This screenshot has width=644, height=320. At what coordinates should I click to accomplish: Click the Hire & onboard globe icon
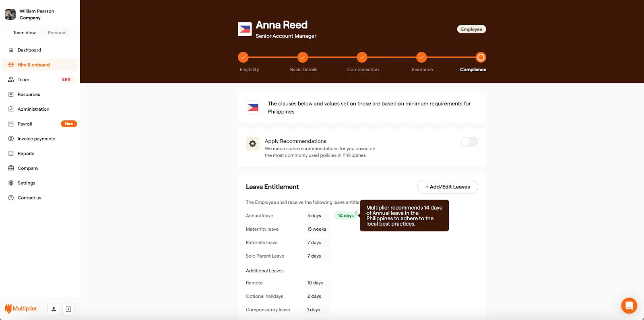(11, 65)
